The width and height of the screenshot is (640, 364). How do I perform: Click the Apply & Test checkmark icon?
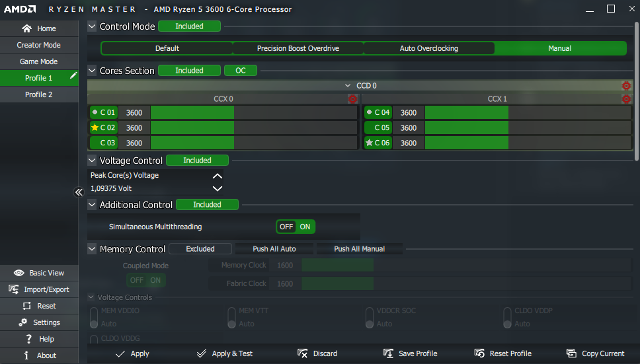click(201, 353)
